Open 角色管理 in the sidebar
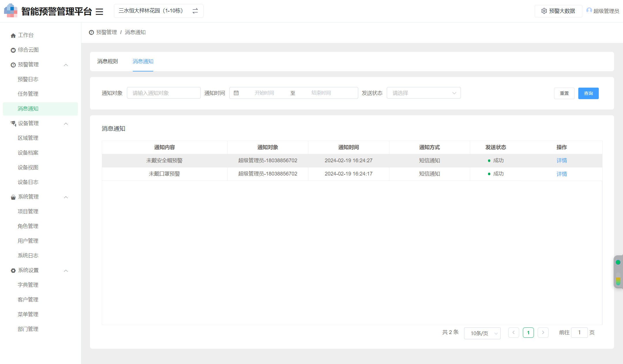 coord(28,226)
